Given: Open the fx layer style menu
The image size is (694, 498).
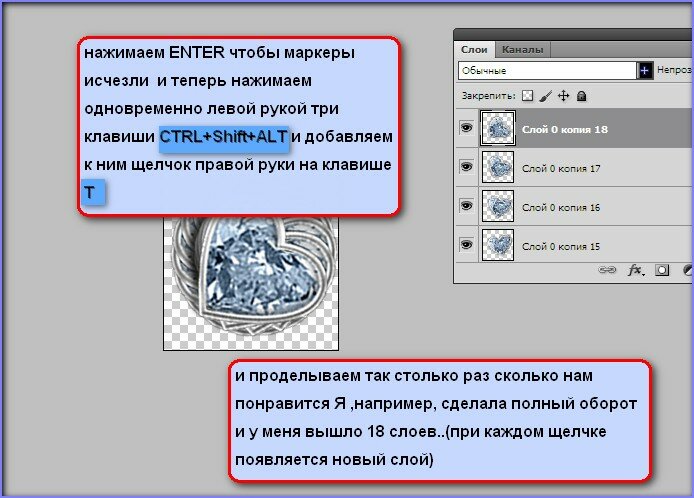Looking at the screenshot, I should coord(634,270).
